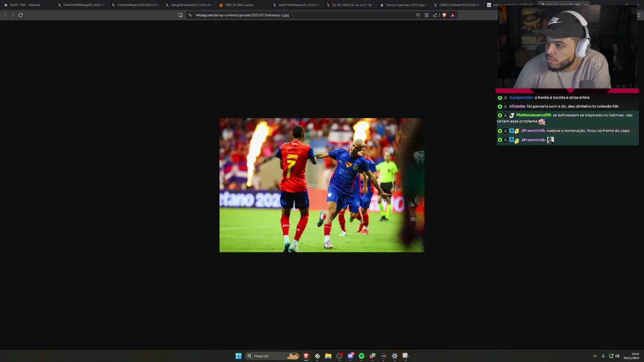644x362 pixels.
Task: Click username Matheuscarca99 in chat
Action: tap(534, 115)
